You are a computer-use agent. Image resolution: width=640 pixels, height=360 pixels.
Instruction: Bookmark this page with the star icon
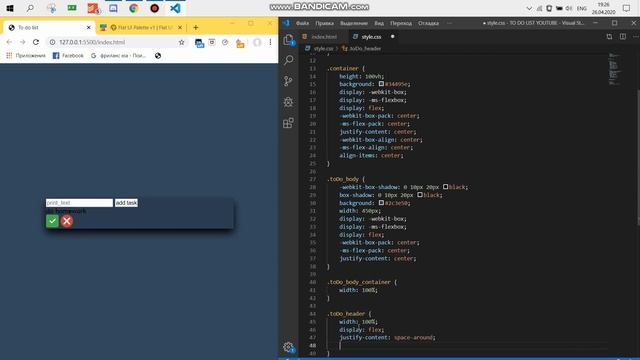[x=182, y=42]
